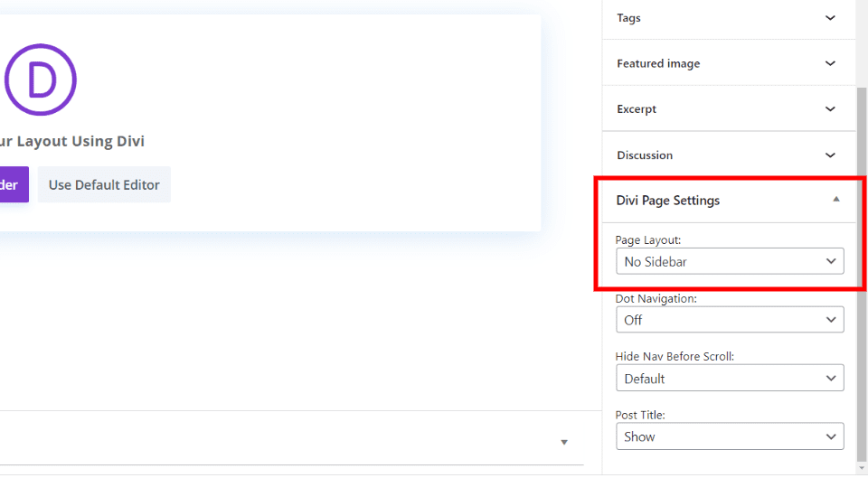
Task: Click the purple Divi D logo
Action: coord(41,80)
